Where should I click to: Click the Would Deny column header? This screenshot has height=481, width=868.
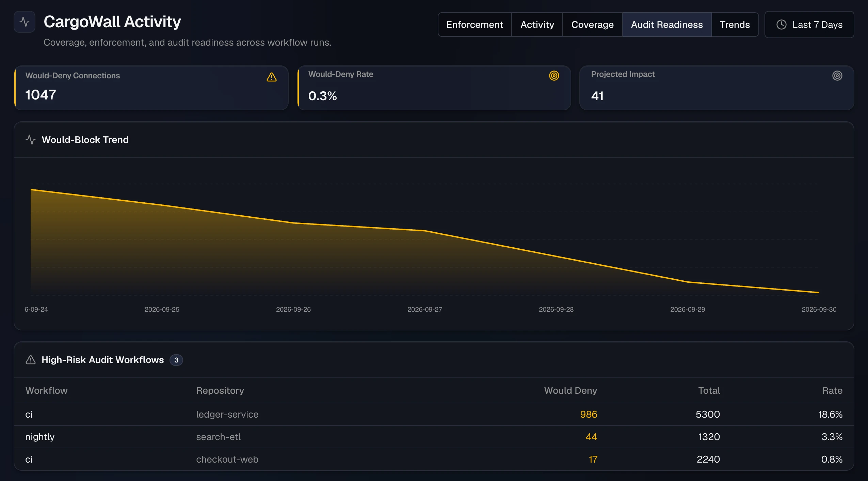click(570, 390)
